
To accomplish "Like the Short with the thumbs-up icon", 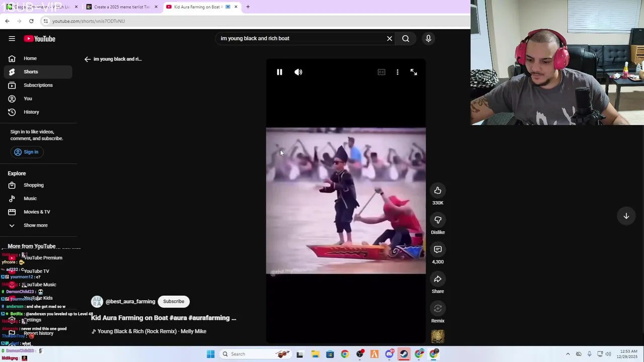I will [x=438, y=190].
